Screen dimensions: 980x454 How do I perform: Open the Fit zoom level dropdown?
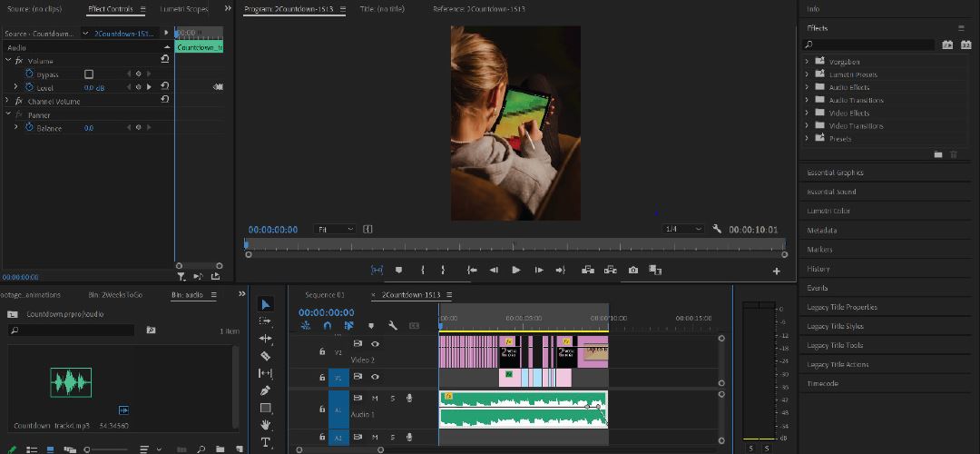pos(335,230)
